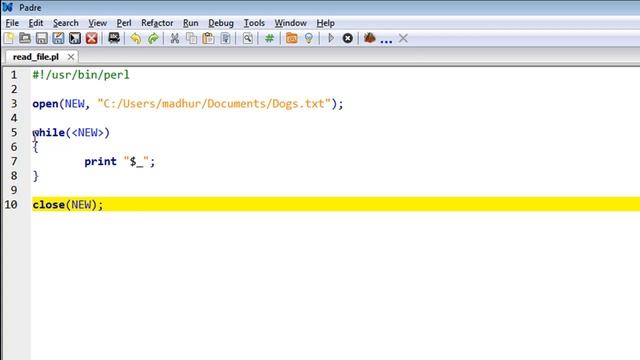
Task: Click the Padre butterfly title icon
Action: click(8, 7)
